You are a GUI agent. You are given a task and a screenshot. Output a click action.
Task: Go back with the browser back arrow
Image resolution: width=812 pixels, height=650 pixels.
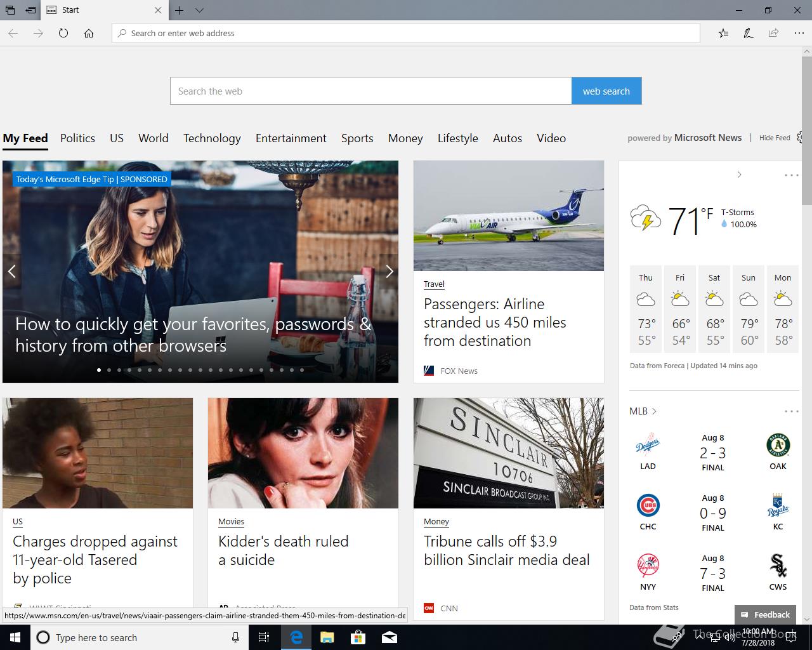coord(13,33)
